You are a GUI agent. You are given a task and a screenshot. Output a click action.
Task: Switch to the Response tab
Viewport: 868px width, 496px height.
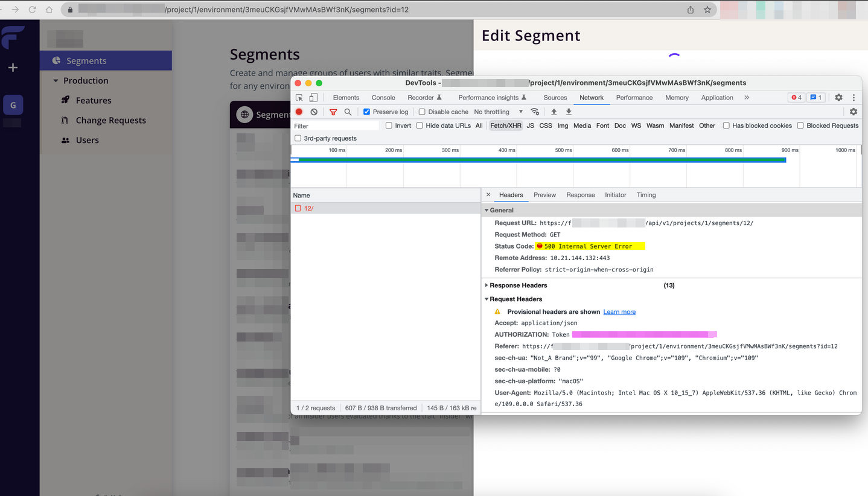(x=580, y=194)
